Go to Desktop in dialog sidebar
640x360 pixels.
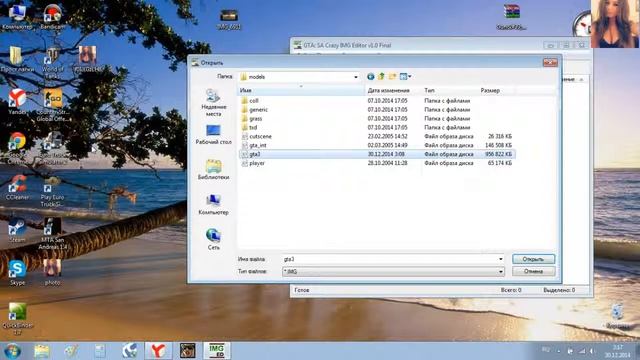[213, 134]
